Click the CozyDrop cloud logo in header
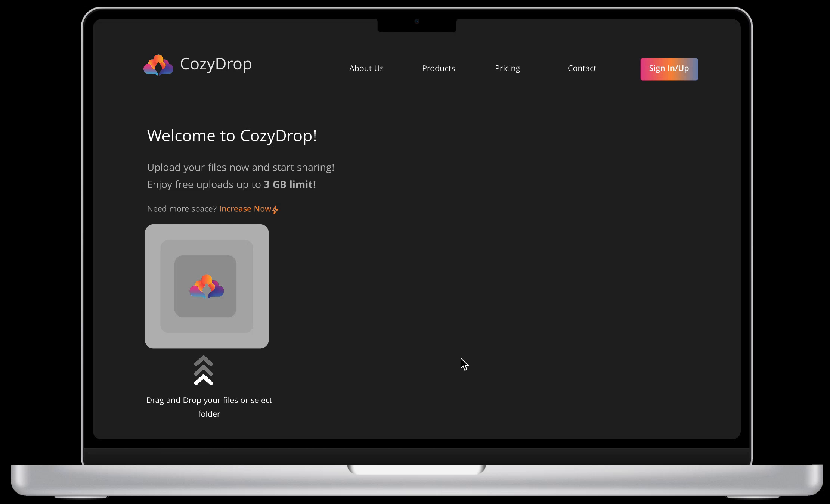830x504 pixels. click(x=158, y=65)
